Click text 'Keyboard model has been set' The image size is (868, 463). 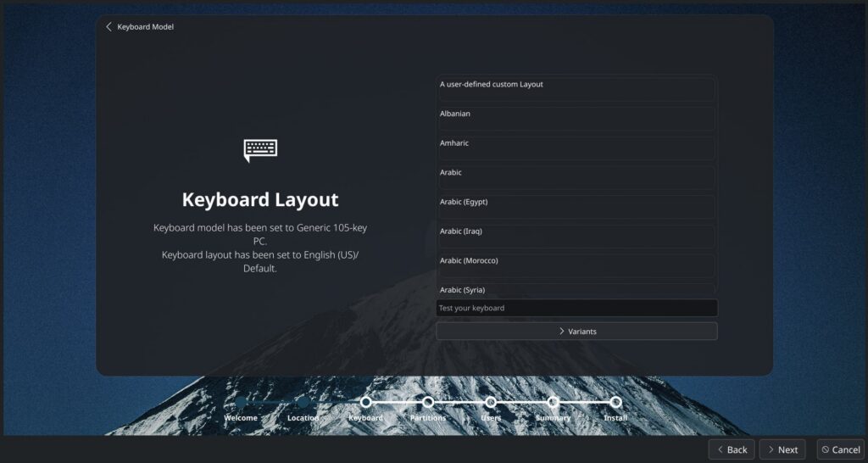[x=215, y=227]
